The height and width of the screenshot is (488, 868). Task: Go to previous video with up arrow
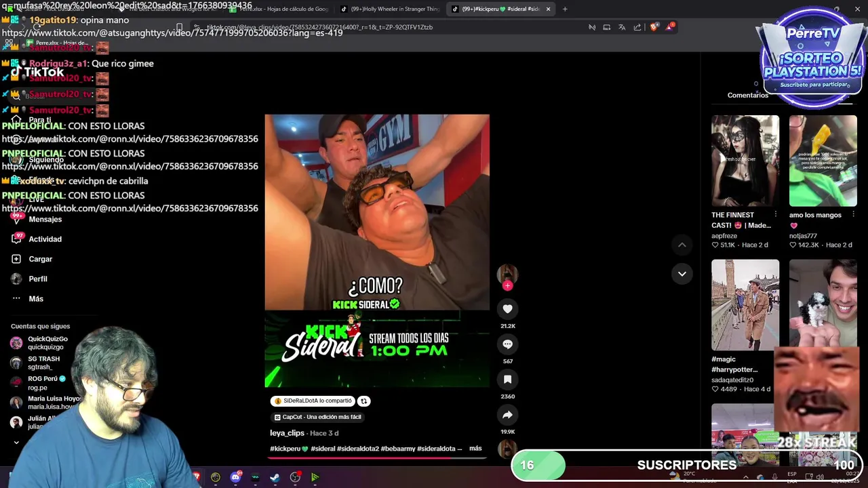tap(682, 245)
